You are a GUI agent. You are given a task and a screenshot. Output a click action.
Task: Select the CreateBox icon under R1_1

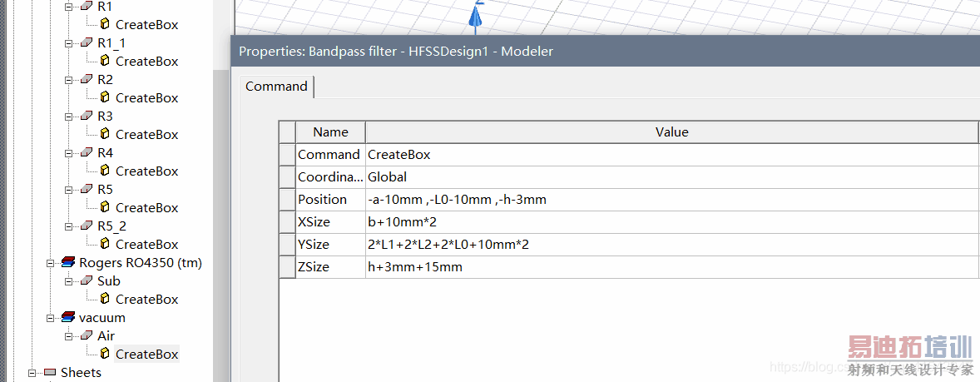click(105, 62)
